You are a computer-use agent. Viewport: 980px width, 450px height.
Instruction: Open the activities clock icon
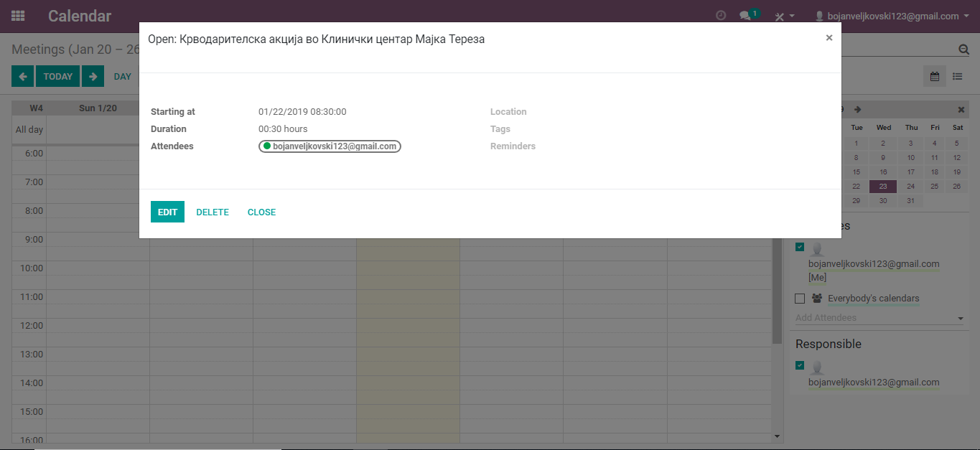[x=721, y=16]
